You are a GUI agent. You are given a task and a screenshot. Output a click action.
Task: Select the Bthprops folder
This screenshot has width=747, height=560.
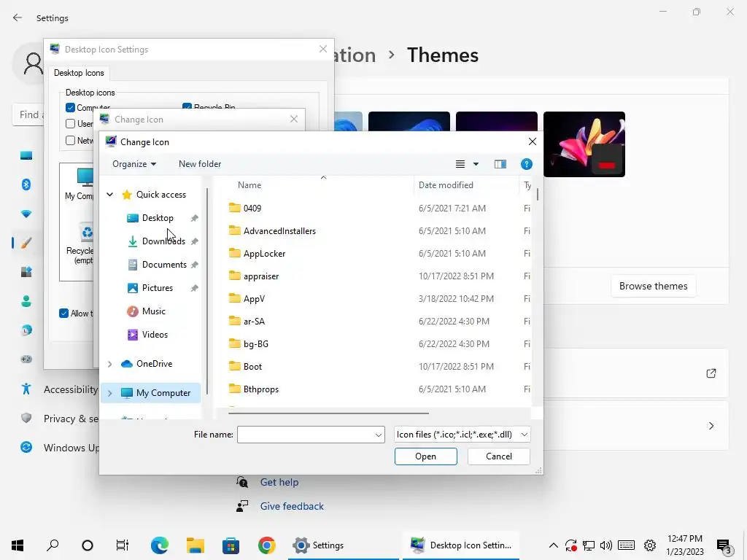click(260, 389)
